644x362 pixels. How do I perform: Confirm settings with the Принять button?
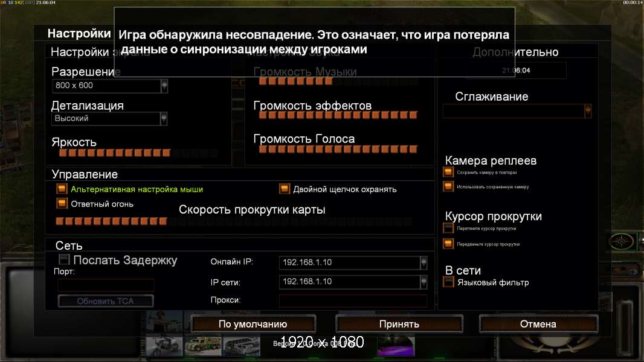click(399, 324)
